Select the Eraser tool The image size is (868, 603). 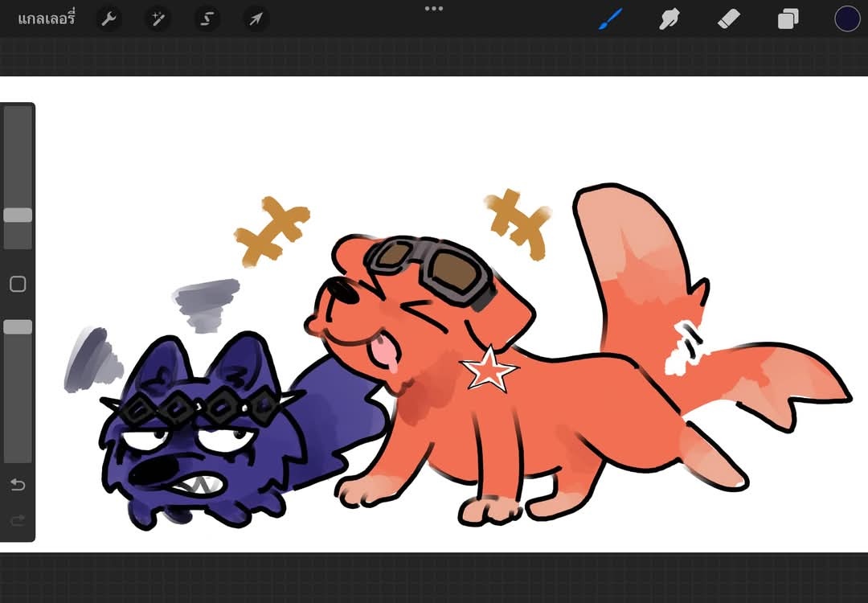click(727, 18)
